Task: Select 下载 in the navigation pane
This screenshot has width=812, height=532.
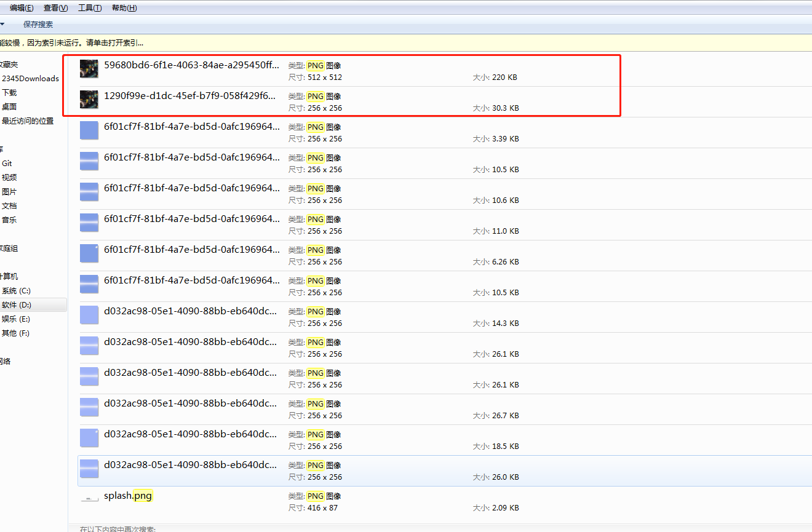Action: click(9, 93)
